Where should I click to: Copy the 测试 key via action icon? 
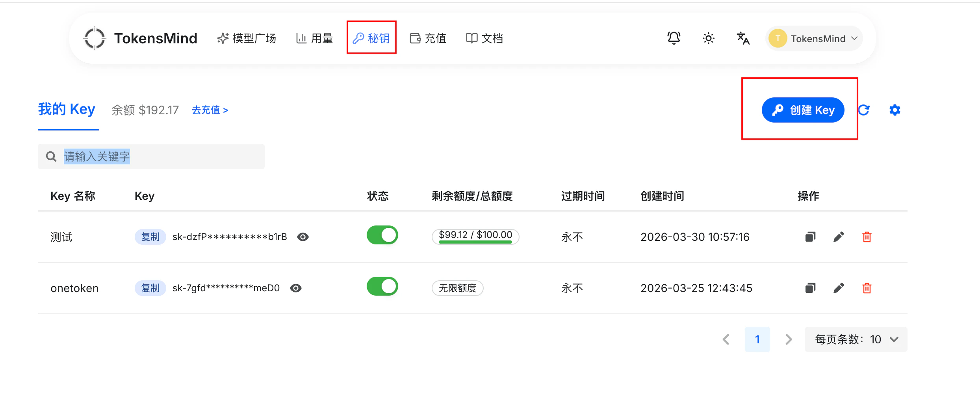(810, 237)
